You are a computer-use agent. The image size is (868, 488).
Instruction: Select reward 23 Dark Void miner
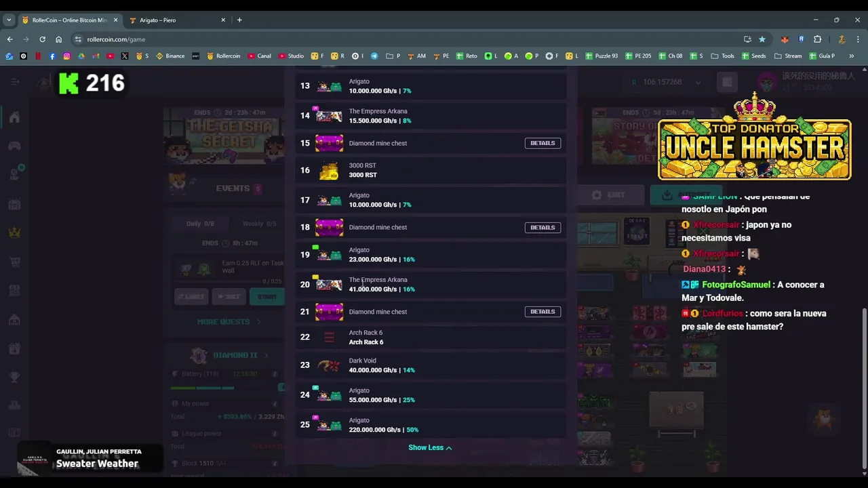pos(431,365)
